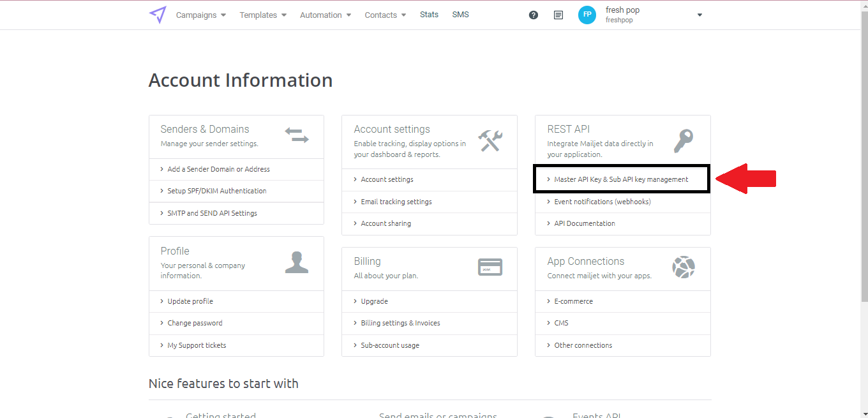Click the Profile card heading
The height and width of the screenshot is (418, 868).
coord(175,251)
